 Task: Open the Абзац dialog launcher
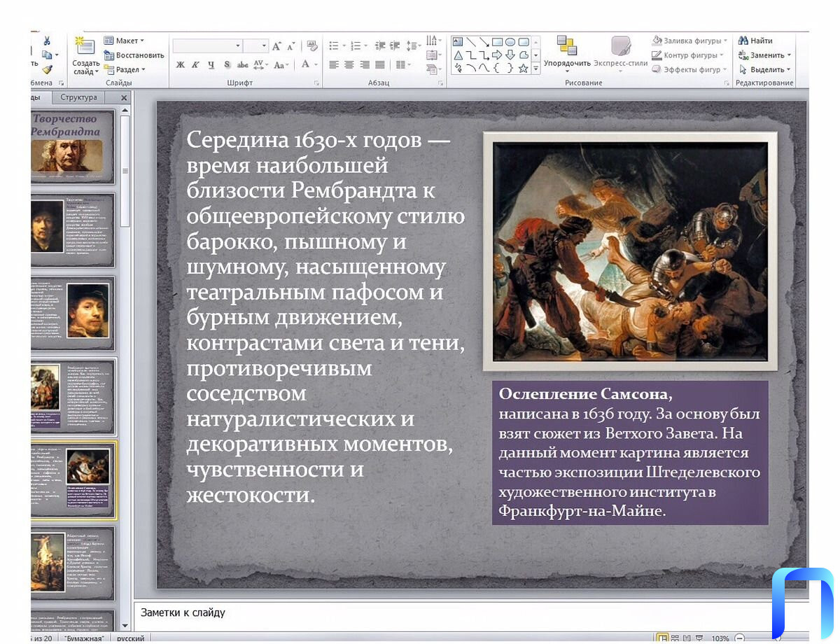click(x=441, y=83)
